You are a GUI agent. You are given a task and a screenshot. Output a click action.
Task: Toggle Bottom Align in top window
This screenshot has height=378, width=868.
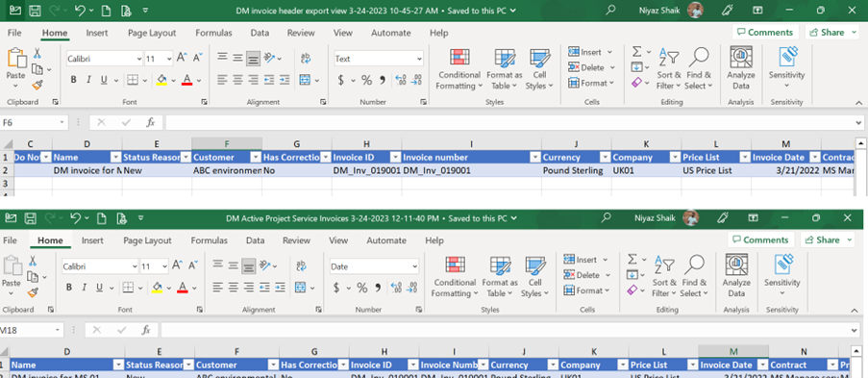pos(254,59)
